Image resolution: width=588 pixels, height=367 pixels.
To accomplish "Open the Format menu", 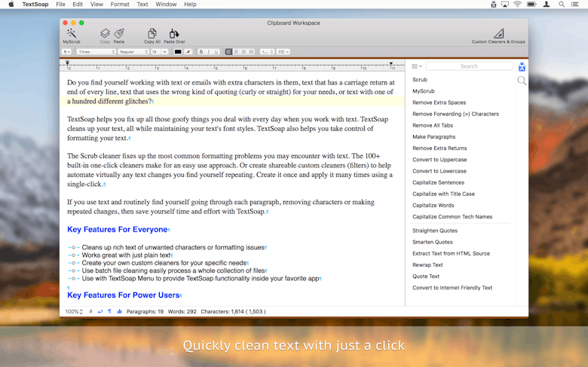I will 120,5.
